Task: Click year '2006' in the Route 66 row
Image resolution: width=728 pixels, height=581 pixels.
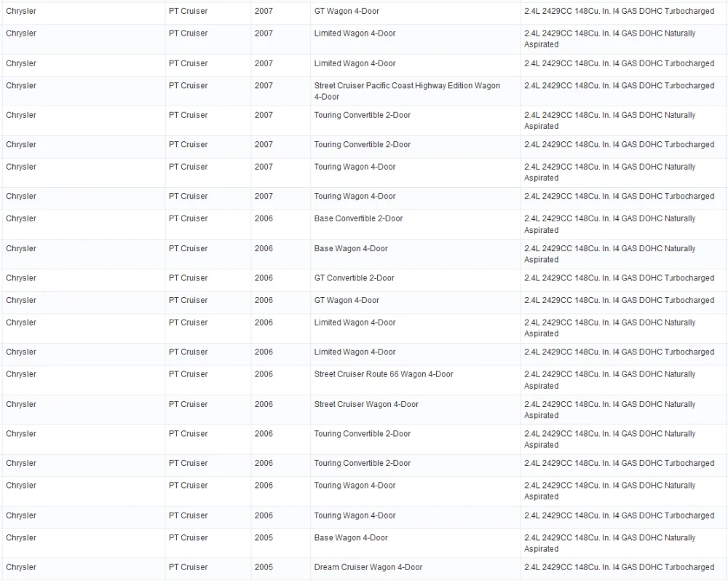Action: pyautogui.click(x=264, y=374)
